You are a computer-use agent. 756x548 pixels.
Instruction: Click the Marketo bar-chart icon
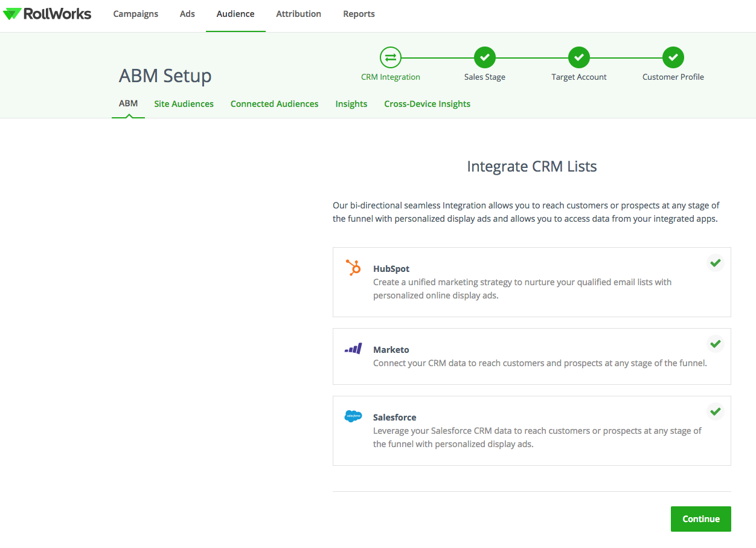[x=353, y=349]
